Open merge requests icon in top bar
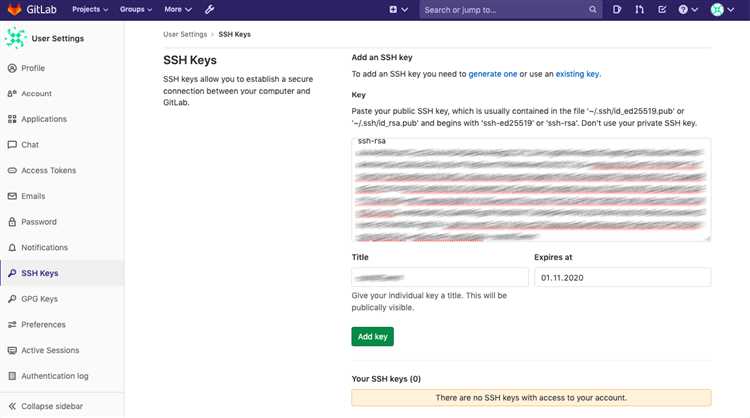Screen dimensions: 750x418 coord(640,9)
